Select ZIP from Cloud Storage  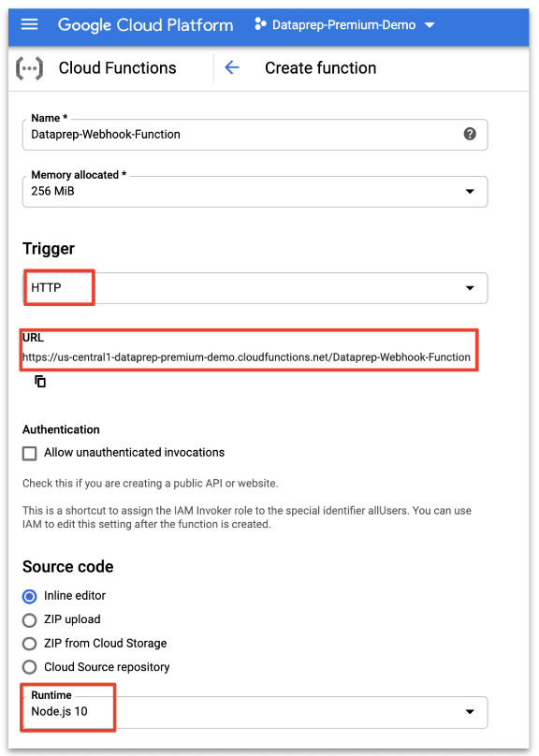click(29, 643)
